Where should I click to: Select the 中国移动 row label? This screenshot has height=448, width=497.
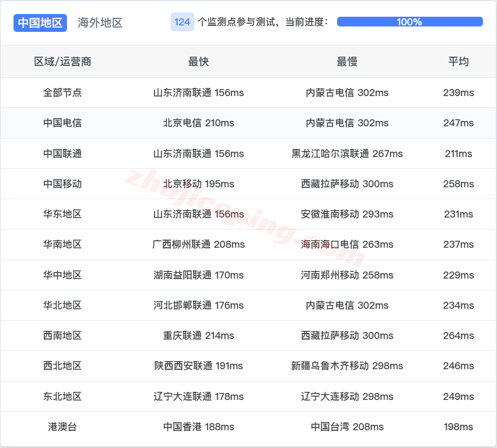click(x=63, y=184)
